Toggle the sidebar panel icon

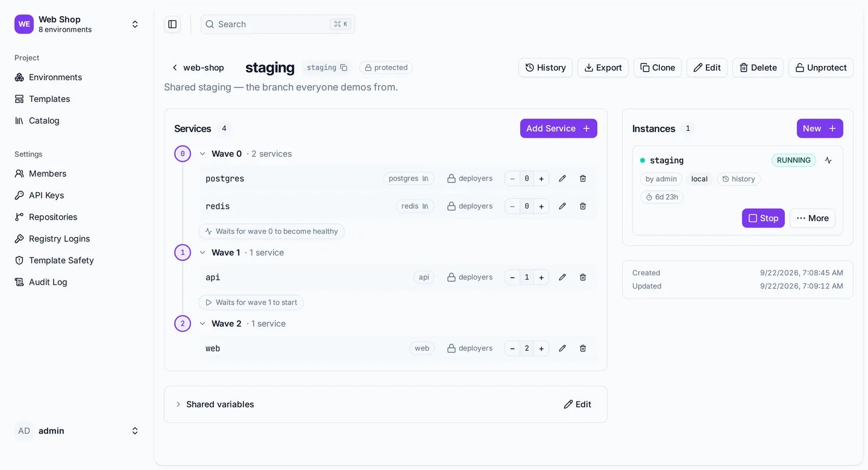173,24
